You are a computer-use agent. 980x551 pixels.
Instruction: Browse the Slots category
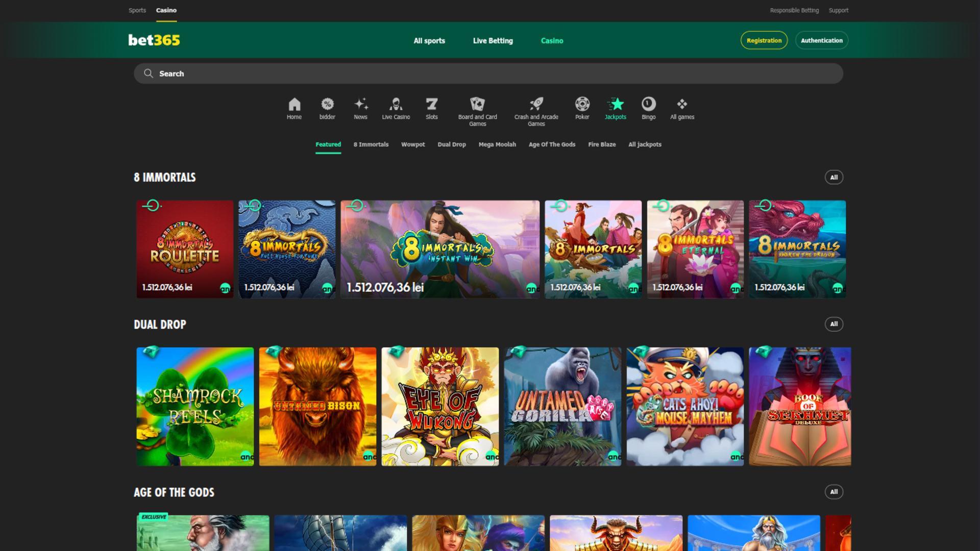point(431,108)
